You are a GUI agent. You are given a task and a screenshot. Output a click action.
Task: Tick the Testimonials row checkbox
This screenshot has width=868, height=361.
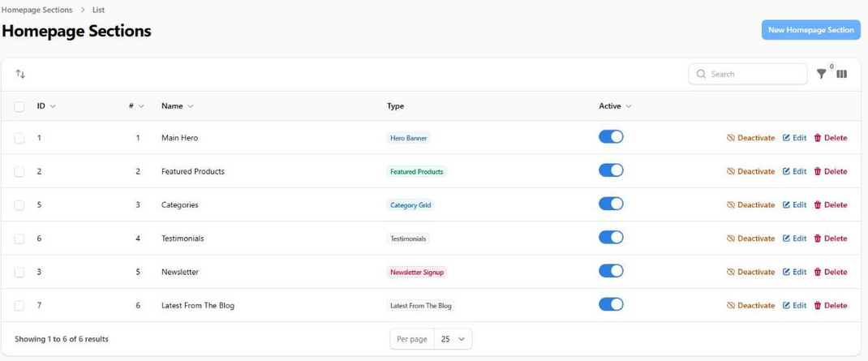(x=19, y=239)
